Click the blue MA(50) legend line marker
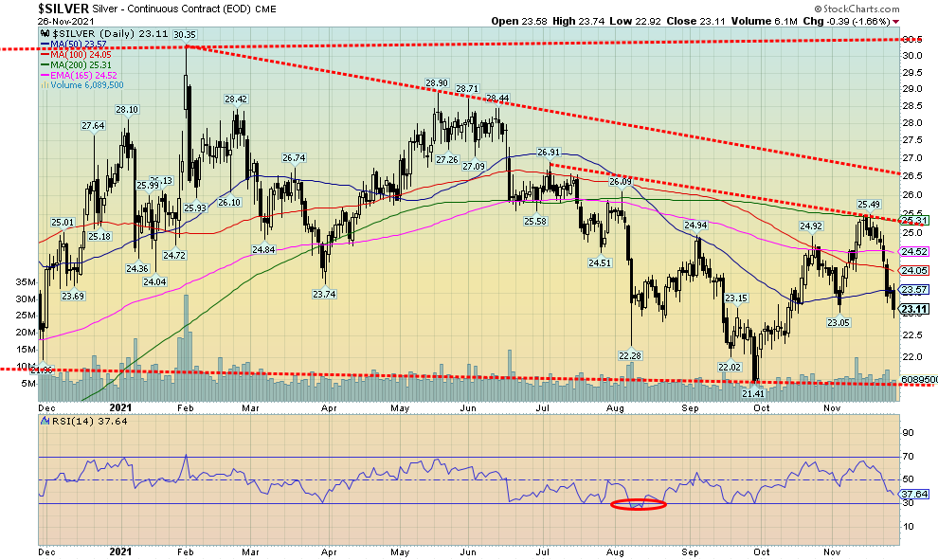Screen dimensions: 938x560 pyautogui.click(x=47, y=45)
